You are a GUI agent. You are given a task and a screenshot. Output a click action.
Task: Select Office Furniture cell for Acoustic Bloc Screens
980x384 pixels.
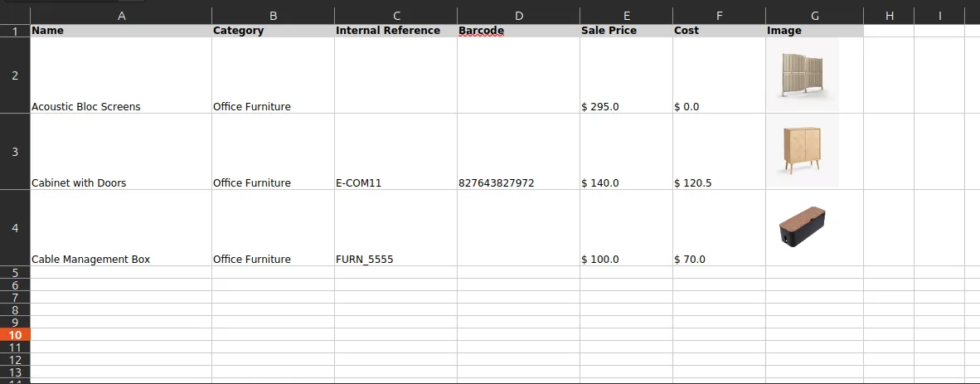pos(273,75)
